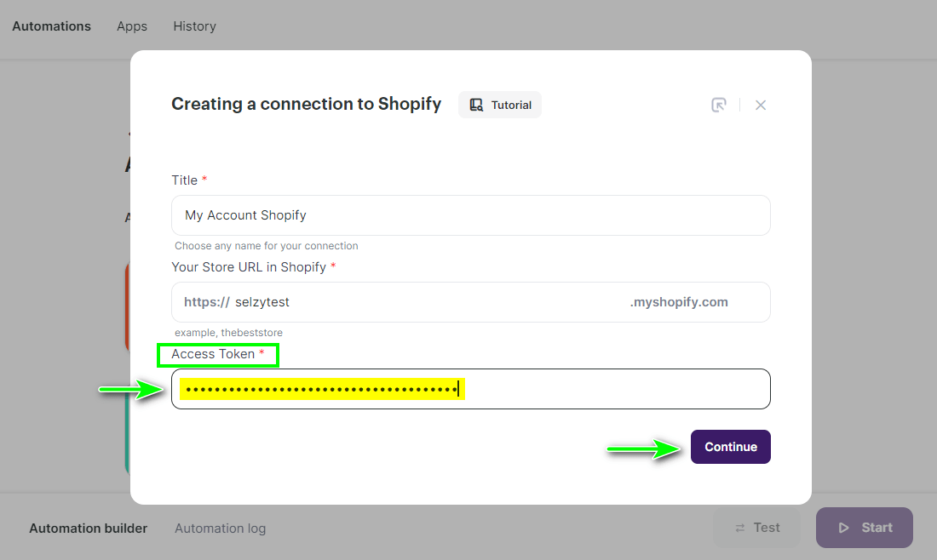
Task: Switch to the Automation log tab
Action: click(220, 529)
